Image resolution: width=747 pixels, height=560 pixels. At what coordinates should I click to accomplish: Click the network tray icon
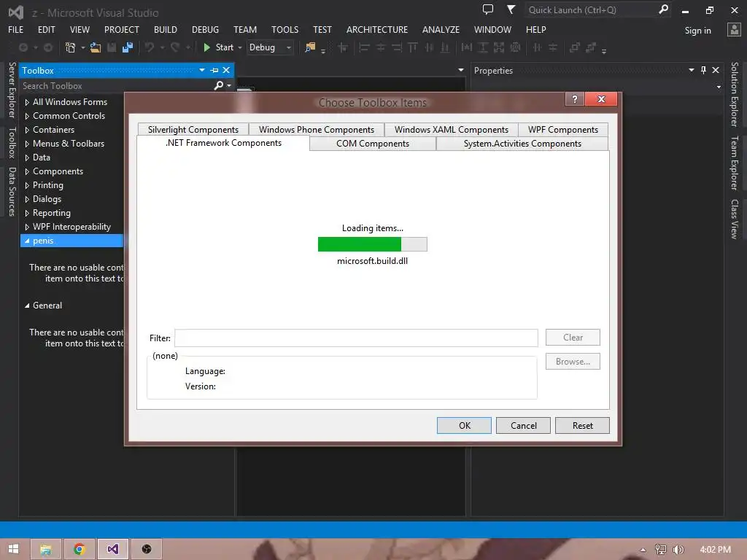pos(661,550)
